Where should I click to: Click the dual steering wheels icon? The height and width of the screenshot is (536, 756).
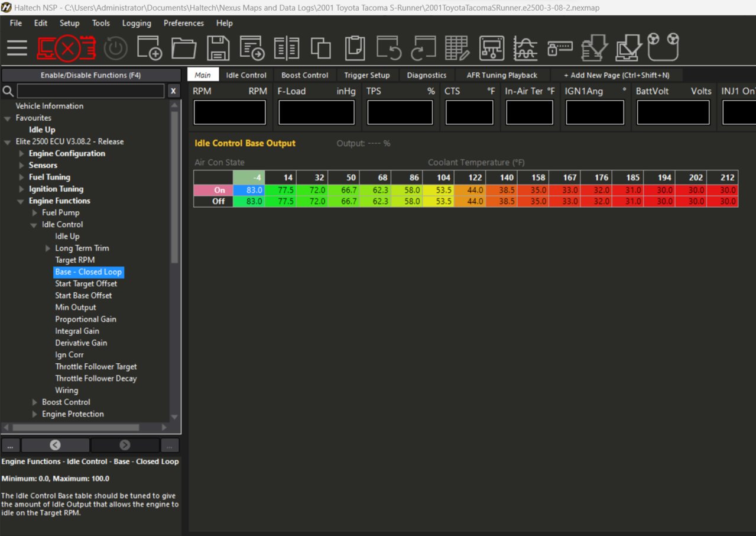click(x=664, y=47)
